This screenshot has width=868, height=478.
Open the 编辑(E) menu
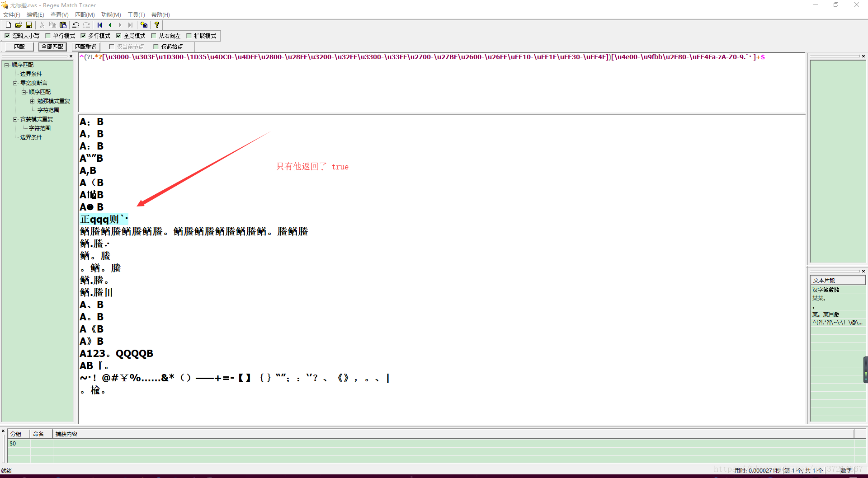[x=35, y=15]
